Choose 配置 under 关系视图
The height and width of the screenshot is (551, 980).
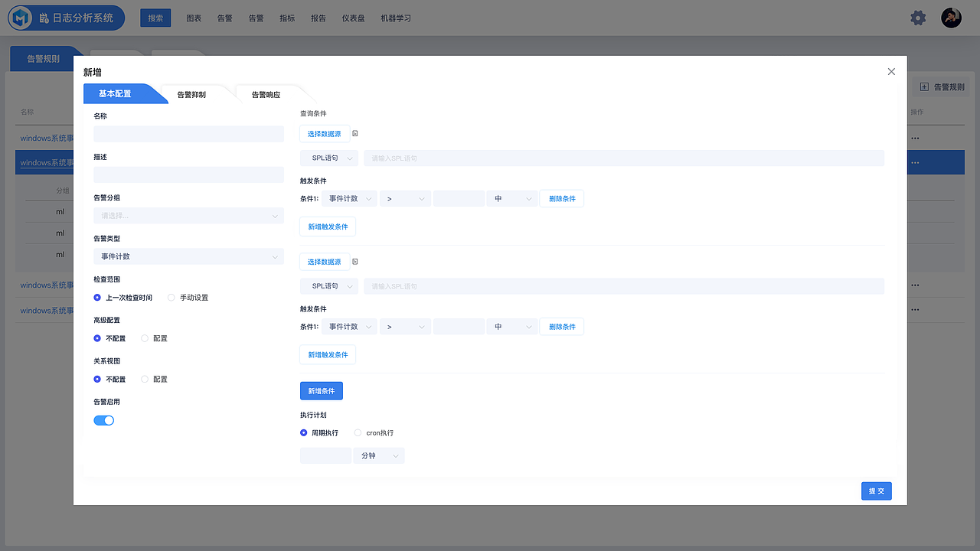pyautogui.click(x=145, y=379)
